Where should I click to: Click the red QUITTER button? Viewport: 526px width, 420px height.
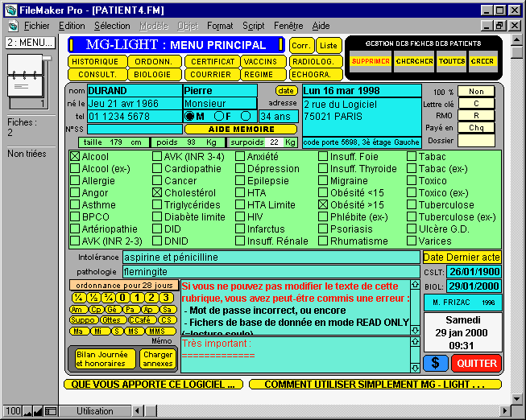pos(477,363)
